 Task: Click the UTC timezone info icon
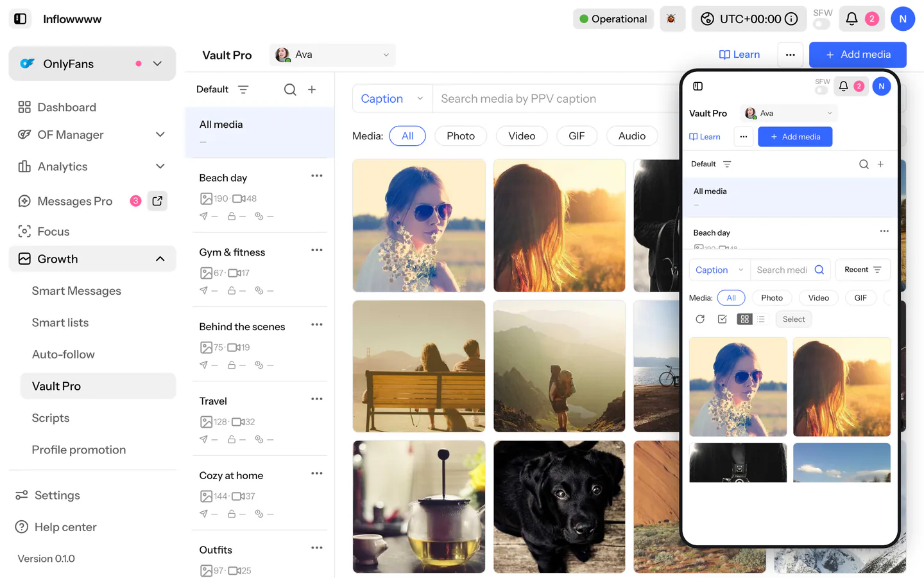click(792, 19)
